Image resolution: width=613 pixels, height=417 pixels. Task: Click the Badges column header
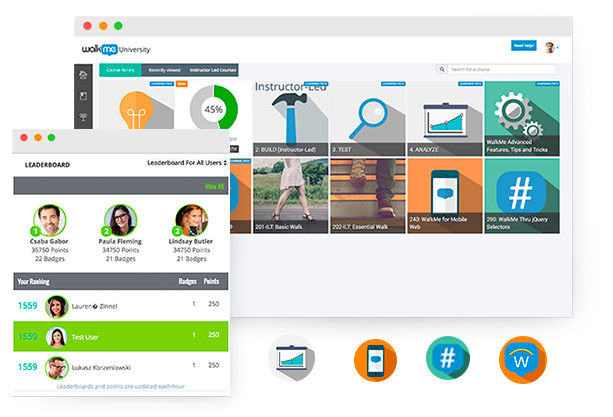pyautogui.click(x=188, y=281)
